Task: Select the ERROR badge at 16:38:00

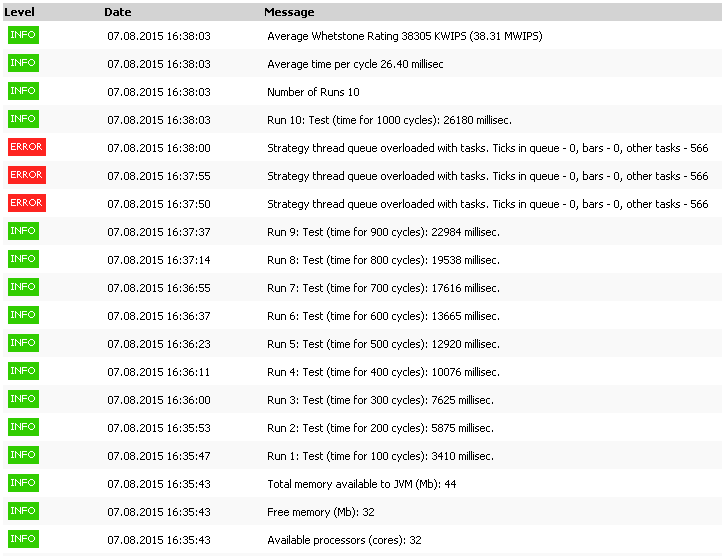Action: (27, 147)
